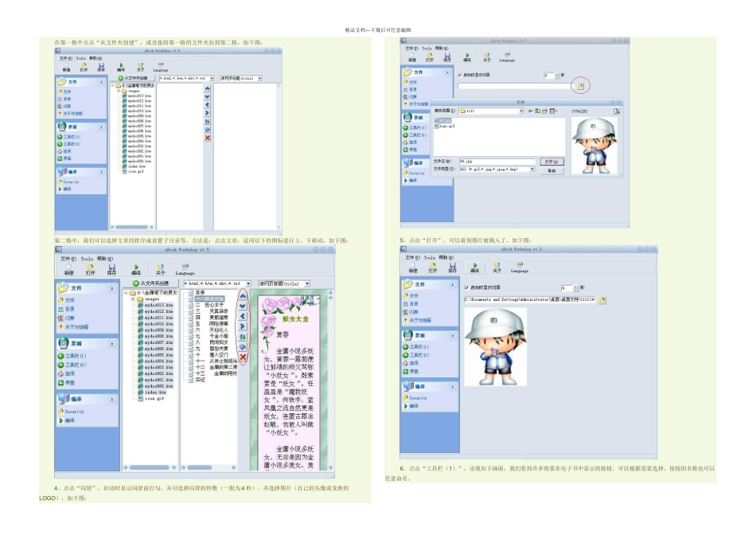
Task: Click new-folder icon in the 打开 dialog
Action: [x=544, y=111]
